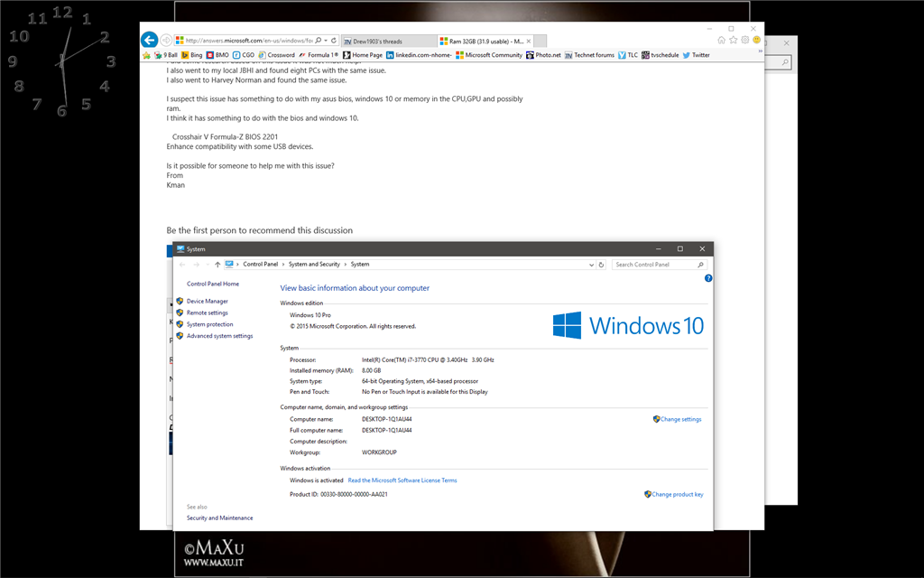Open the CGO favorite
This screenshot has height=578, width=924.
click(244, 55)
